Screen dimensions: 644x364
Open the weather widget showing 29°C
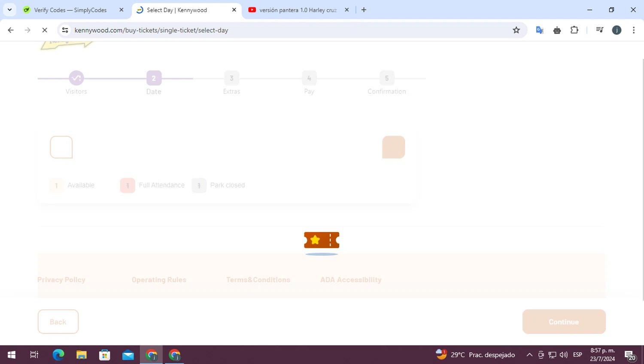tap(475, 355)
